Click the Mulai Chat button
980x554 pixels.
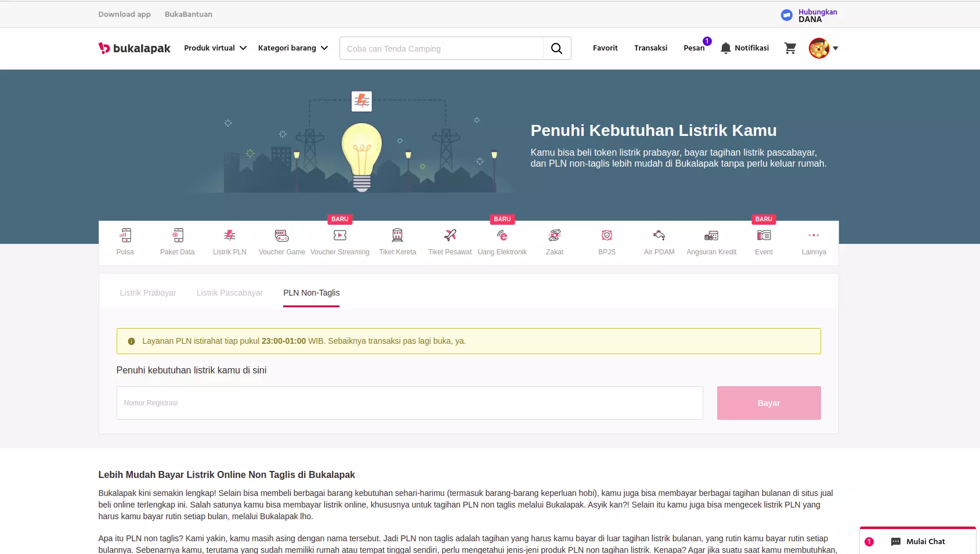(x=918, y=541)
